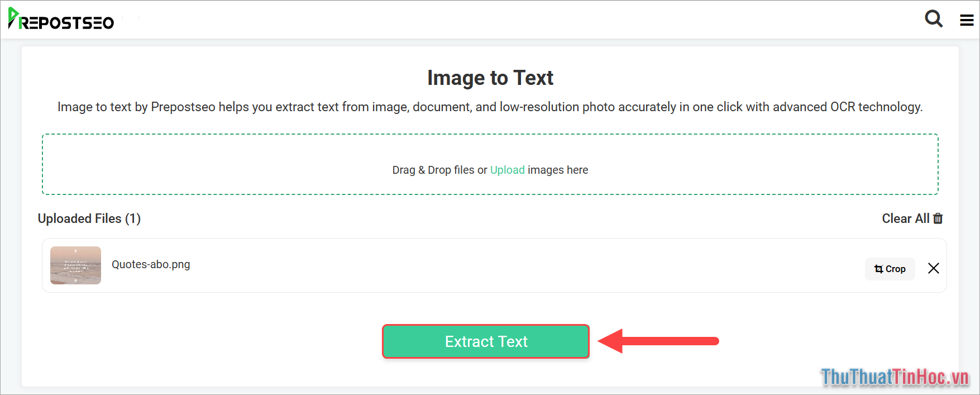
Task: Click the empty middle of the uploaded file row
Action: click(503, 265)
